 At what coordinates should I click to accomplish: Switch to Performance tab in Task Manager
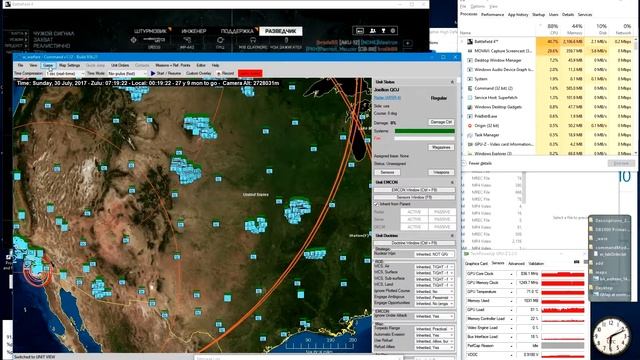pos(492,15)
